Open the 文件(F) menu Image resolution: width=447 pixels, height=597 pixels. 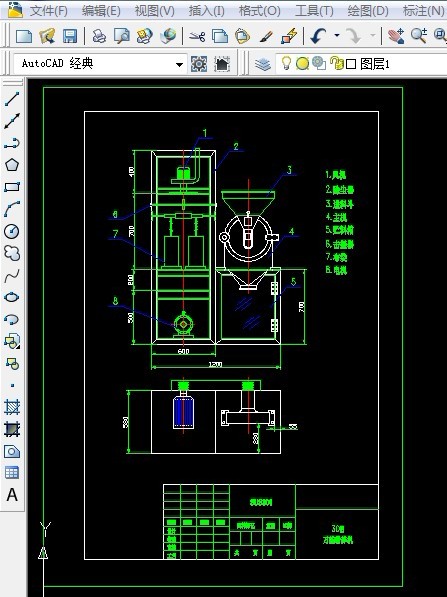pos(48,10)
